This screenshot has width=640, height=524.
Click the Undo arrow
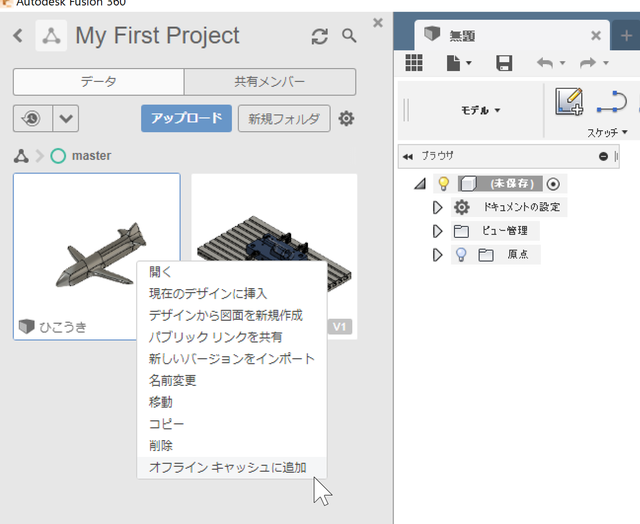pos(545,63)
